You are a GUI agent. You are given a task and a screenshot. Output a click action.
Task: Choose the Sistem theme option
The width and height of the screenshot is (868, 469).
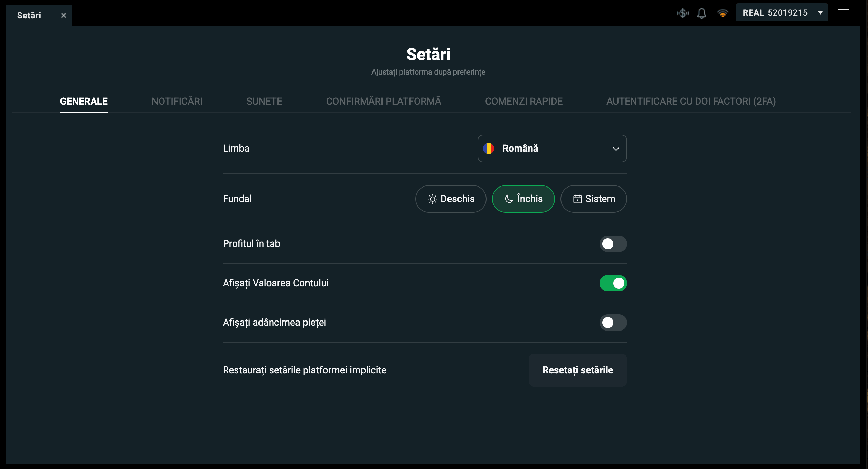[x=593, y=199]
